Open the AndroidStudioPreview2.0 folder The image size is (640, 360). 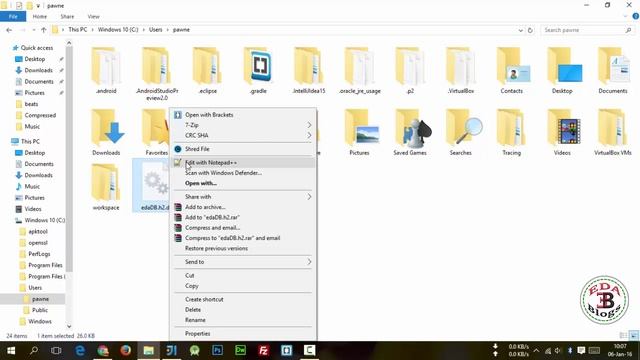tap(157, 73)
